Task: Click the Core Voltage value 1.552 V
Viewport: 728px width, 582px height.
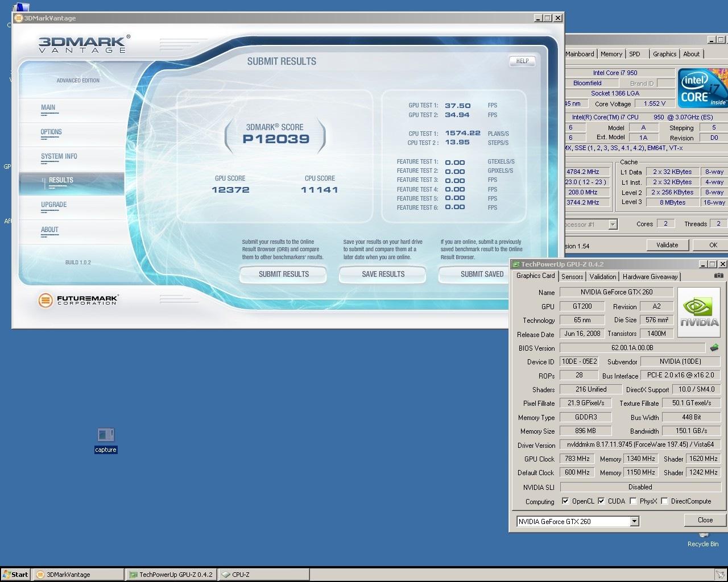Action: pos(655,103)
